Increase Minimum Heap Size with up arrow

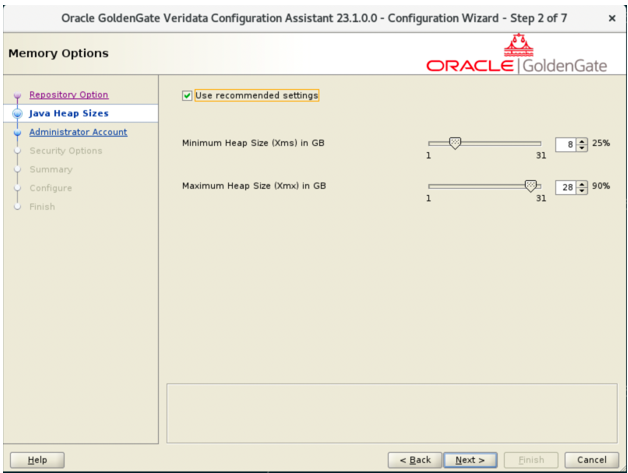(582, 141)
